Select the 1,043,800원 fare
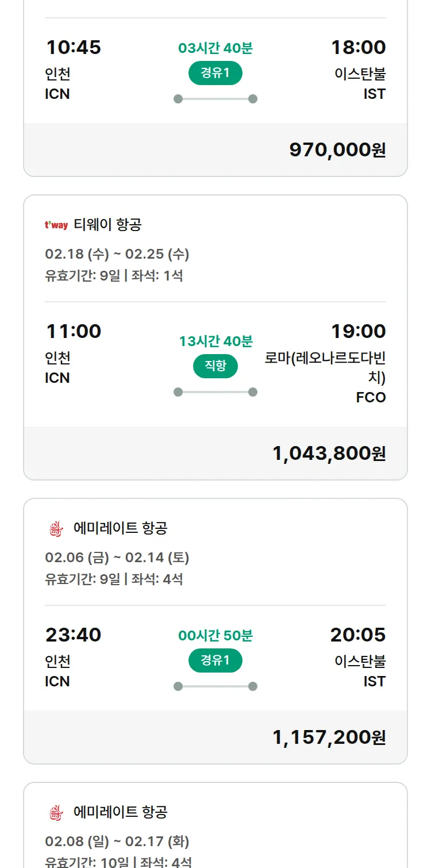This screenshot has width=431, height=868. 329,454
